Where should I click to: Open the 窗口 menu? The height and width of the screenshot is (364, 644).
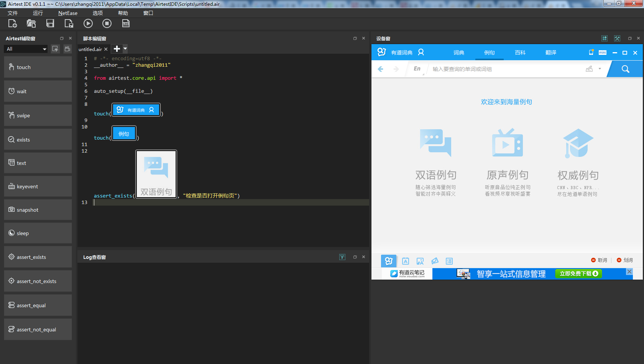[148, 13]
